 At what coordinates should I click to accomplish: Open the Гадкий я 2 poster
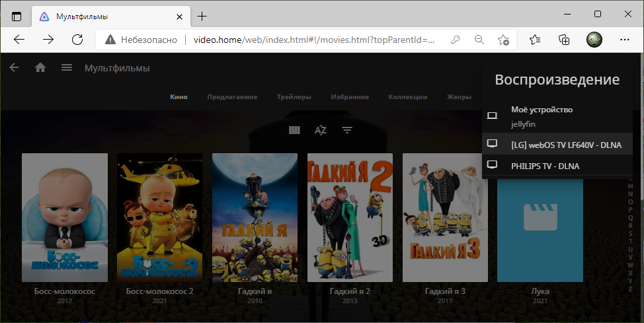click(x=350, y=217)
